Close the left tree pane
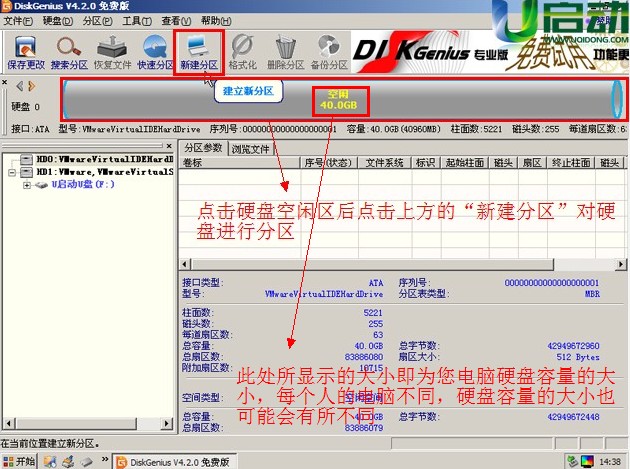630x469 pixels. [169, 146]
